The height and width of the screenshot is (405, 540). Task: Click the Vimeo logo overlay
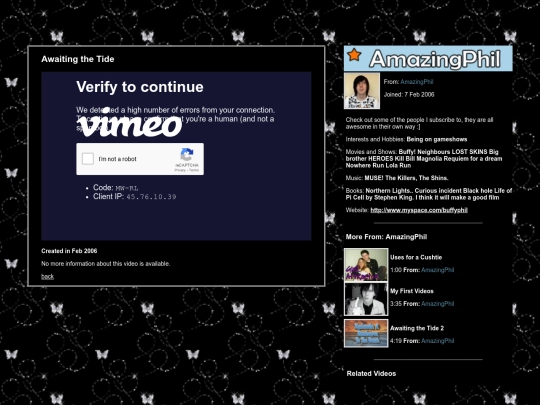pos(129,123)
